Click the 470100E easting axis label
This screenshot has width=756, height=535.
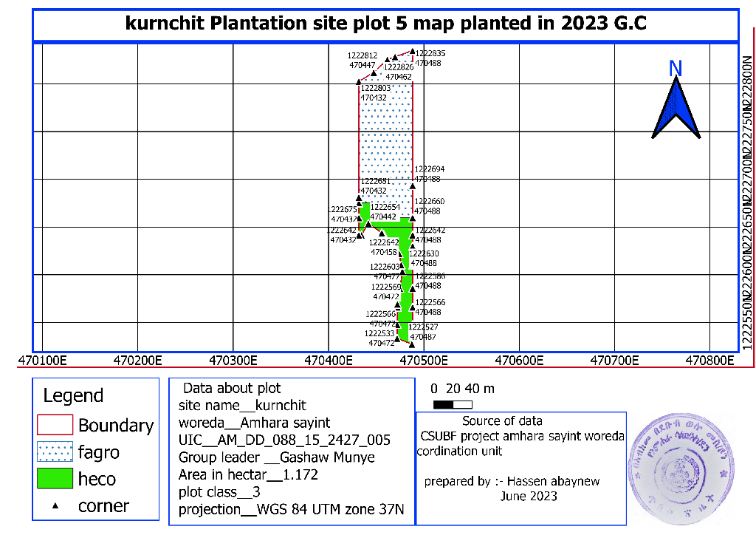tap(43, 361)
